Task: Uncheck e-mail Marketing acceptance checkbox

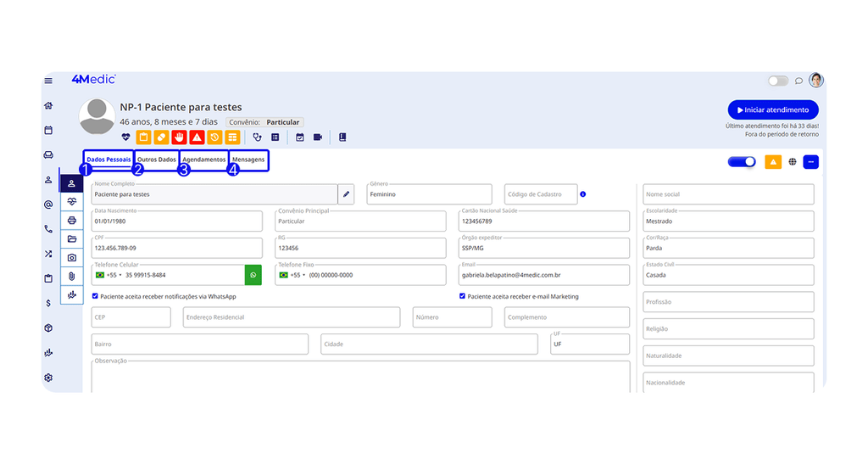Action: pyautogui.click(x=462, y=296)
